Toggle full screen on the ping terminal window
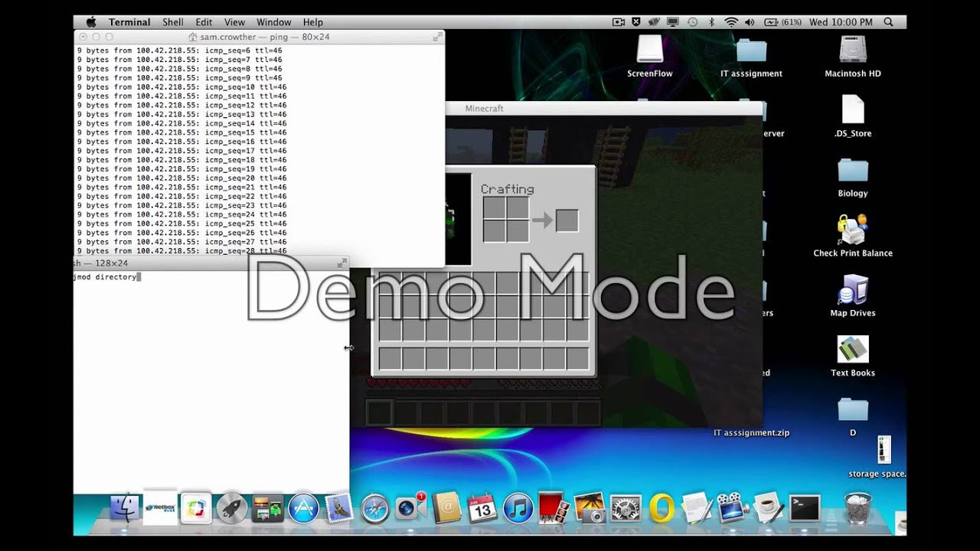Screen dimensions: 980x551 437,37
